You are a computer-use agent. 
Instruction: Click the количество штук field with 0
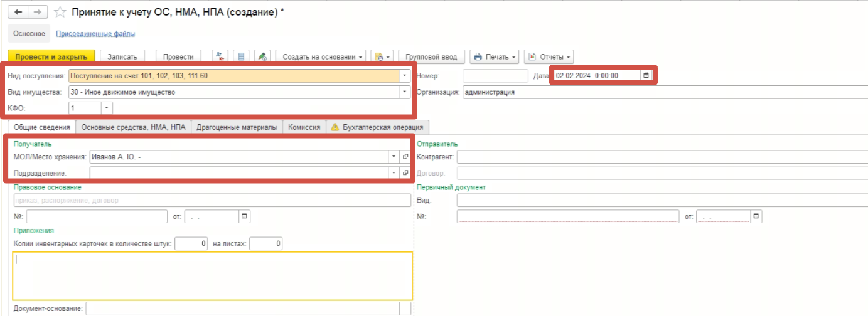(x=191, y=243)
